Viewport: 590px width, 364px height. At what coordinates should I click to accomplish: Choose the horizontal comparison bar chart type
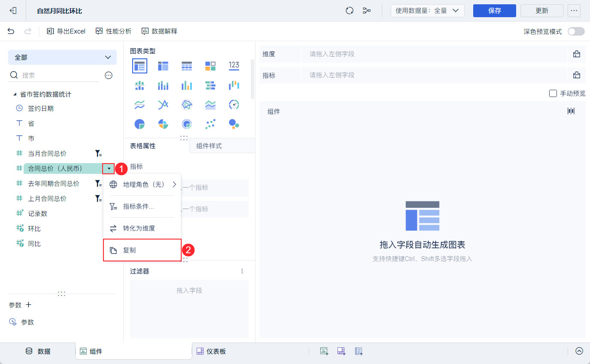tap(210, 85)
